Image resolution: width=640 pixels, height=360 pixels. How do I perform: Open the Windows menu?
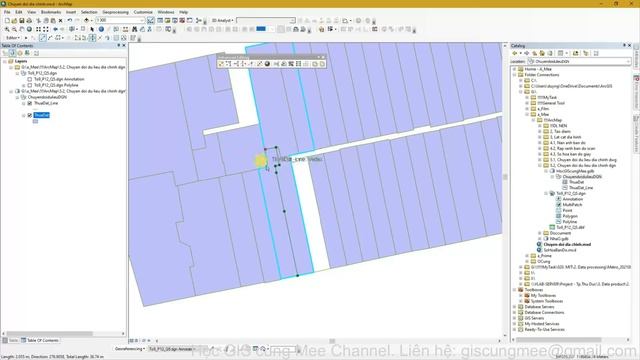(x=166, y=12)
